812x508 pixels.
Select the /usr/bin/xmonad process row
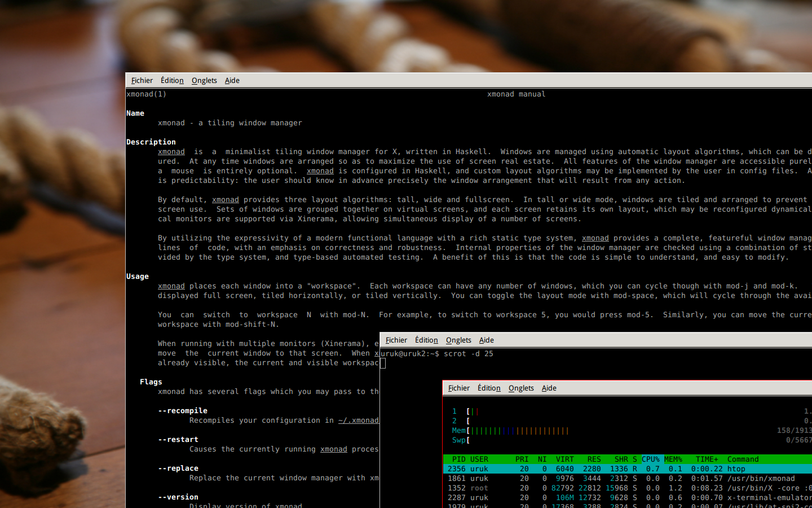[x=628, y=478]
